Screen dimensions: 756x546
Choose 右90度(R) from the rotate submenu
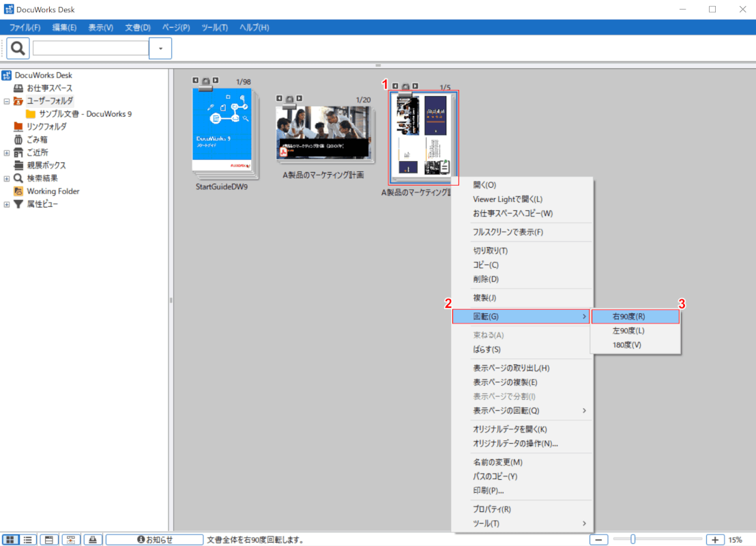pos(635,317)
